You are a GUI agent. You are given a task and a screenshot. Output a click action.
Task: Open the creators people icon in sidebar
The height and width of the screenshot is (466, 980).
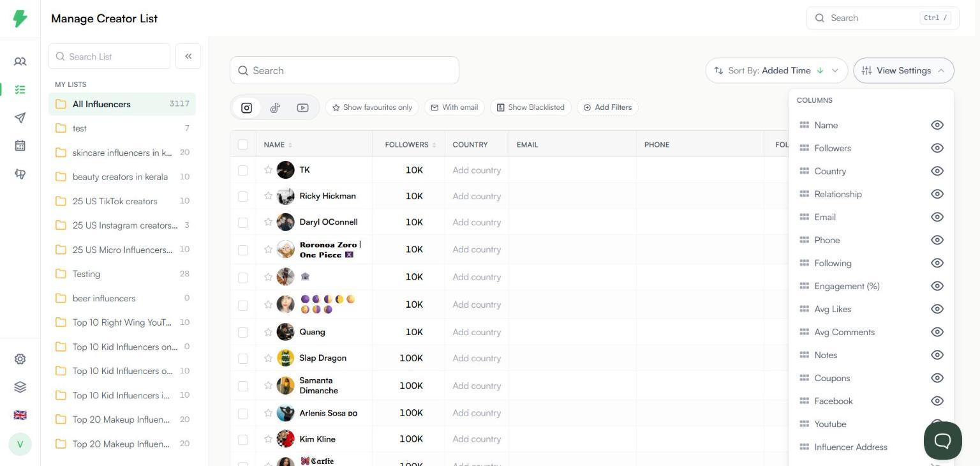[20, 62]
